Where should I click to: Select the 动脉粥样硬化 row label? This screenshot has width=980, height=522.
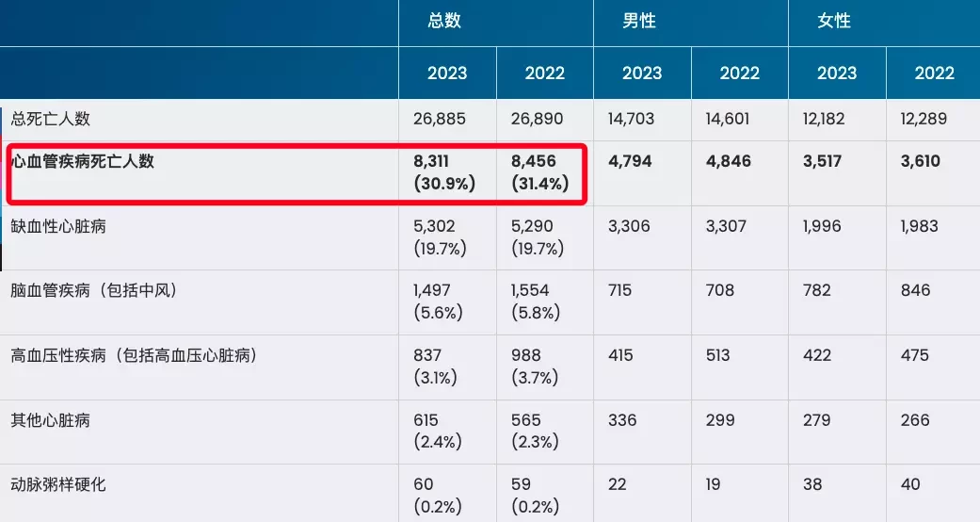pos(58,484)
